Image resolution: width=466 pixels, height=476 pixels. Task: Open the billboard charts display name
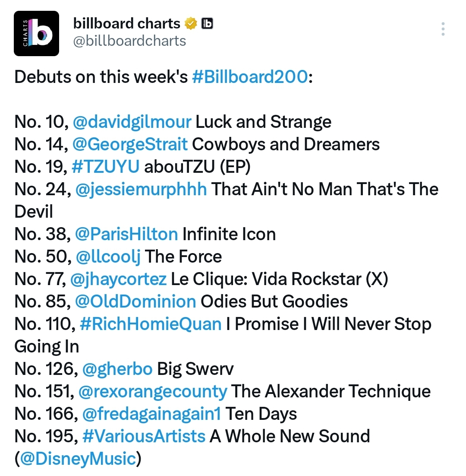click(x=127, y=23)
